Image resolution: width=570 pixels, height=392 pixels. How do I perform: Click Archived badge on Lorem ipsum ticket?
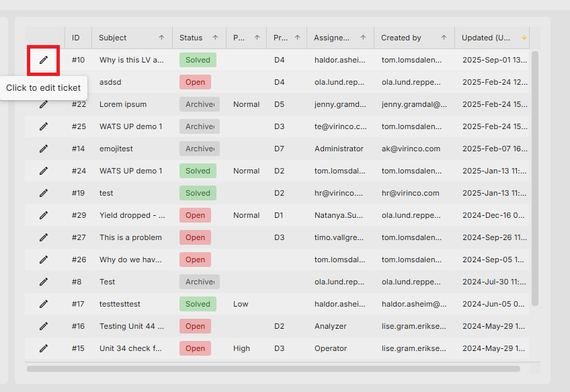click(x=200, y=104)
